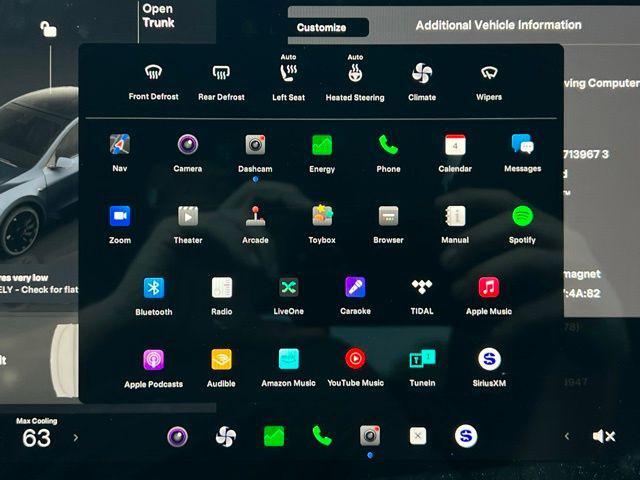Viewport: 640px width, 480px height.
Task: Launch the LiveOne app
Action: pos(289,287)
